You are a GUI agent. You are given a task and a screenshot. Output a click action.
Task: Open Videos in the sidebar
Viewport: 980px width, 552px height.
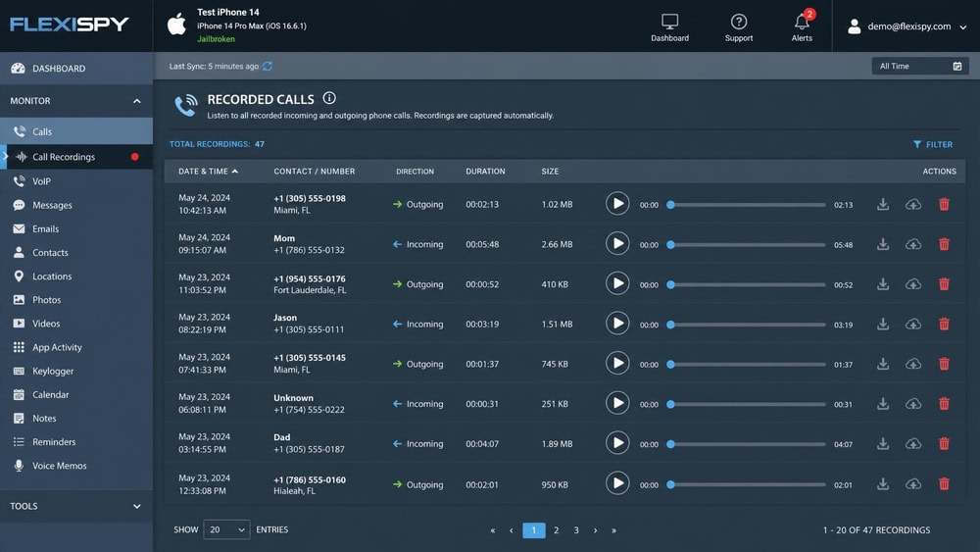pos(76,324)
